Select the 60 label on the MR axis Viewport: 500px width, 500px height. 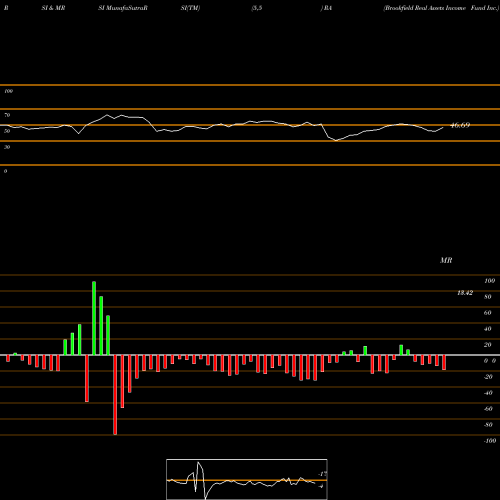(x=488, y=313)
